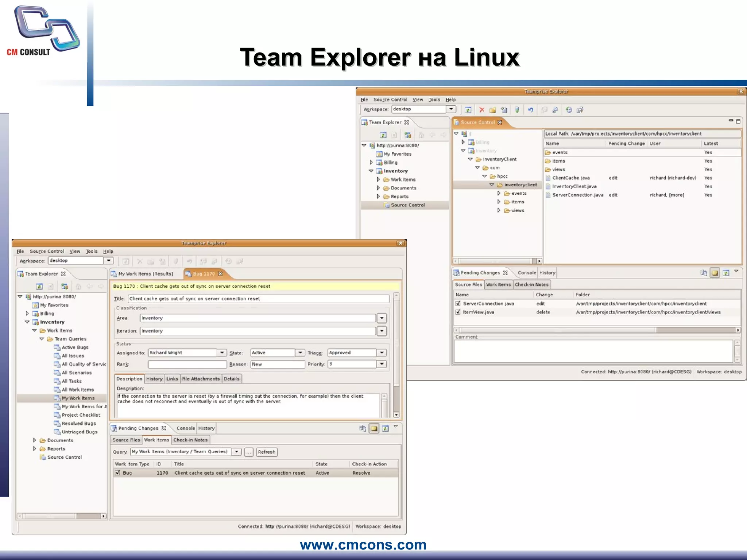The height and width of the screenshot is (560, 747).
Task: Uncheck the ServerConnection.java pending change
Action: 458,303
